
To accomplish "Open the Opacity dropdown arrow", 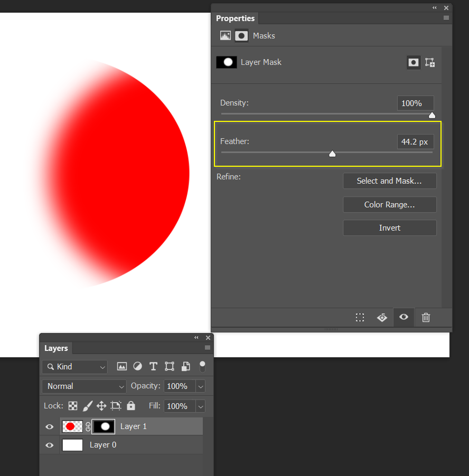I will coord(200,386).
